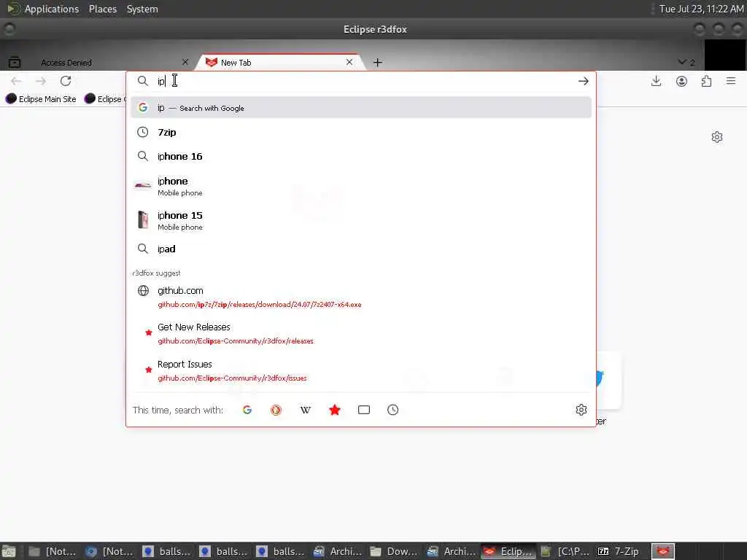Open the System menu
The width and height of the screenshot is (747, 560).
tap(142, 9)
